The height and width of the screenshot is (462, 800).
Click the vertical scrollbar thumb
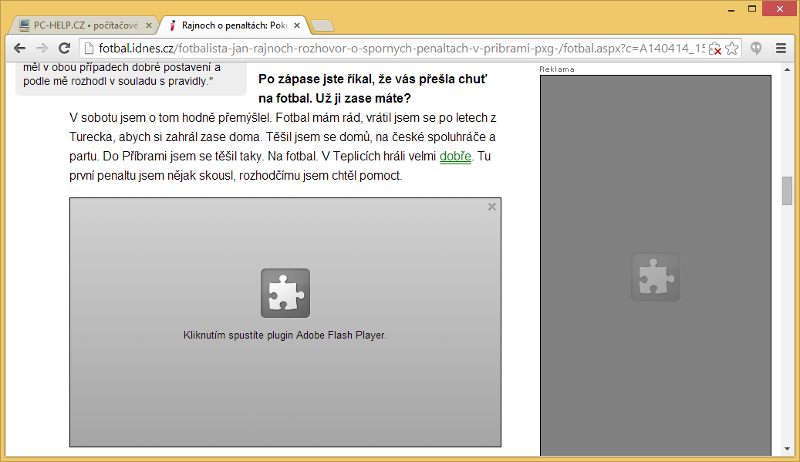786,190
